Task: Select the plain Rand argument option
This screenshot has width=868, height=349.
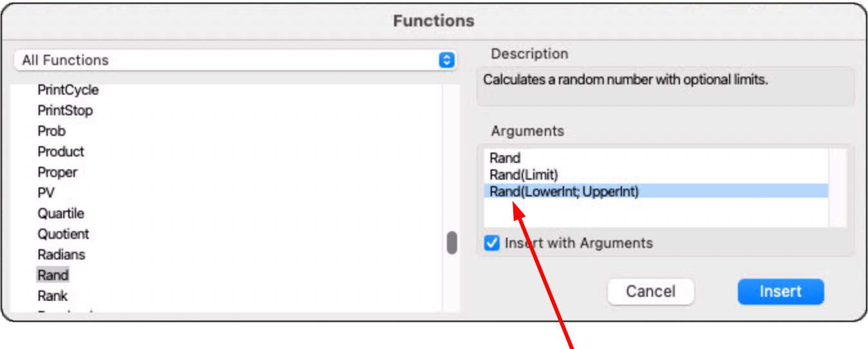Action: [x=505, y=158]
